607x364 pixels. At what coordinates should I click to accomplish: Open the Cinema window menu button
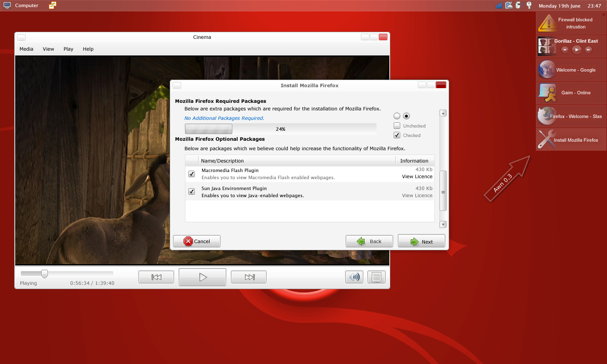click(21, 37)
